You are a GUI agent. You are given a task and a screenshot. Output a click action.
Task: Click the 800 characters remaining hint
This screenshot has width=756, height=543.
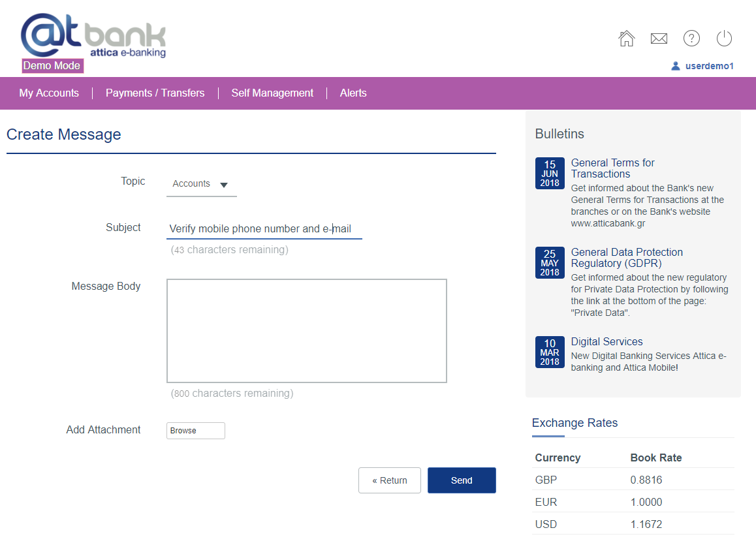click(x=232, y=393)
